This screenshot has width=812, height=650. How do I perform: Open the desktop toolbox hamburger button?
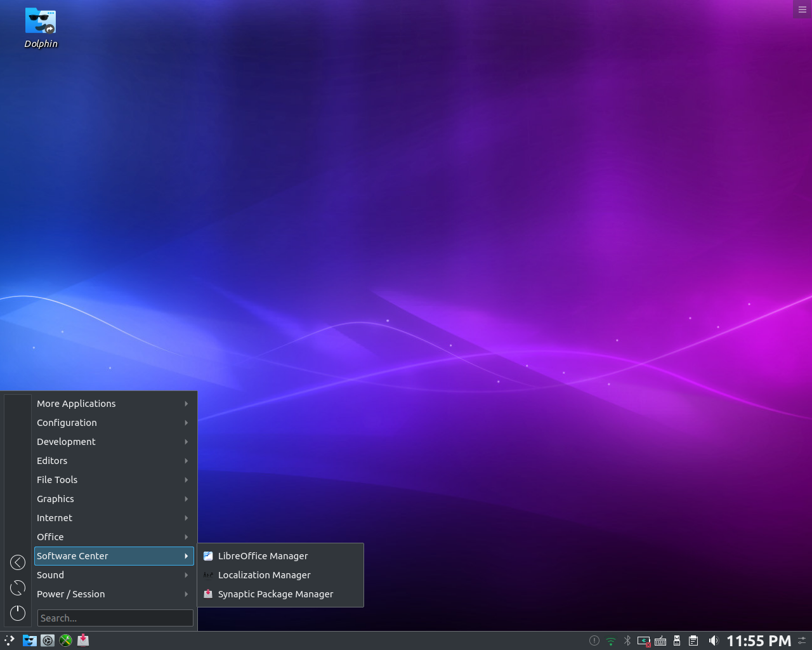coord(802,9)
